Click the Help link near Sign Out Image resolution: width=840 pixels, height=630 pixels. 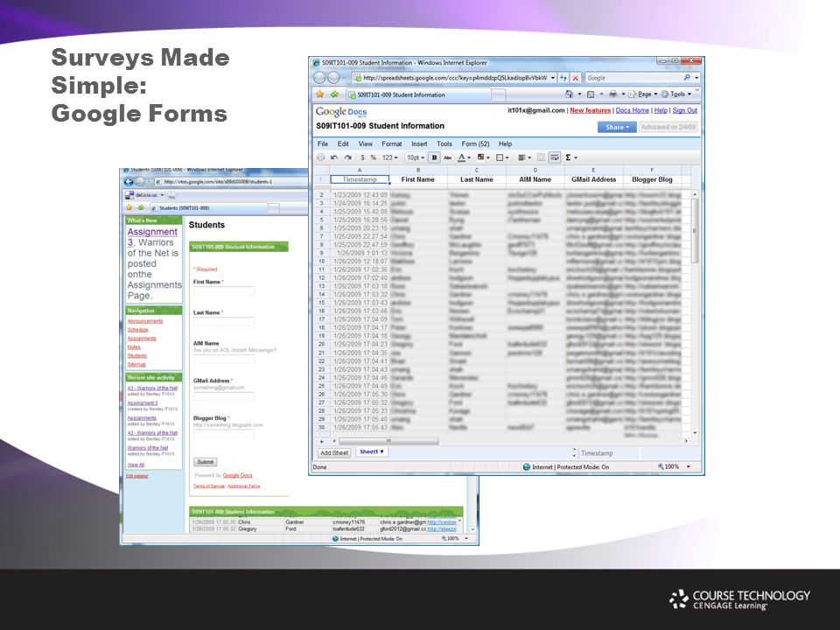pos(661,110)
